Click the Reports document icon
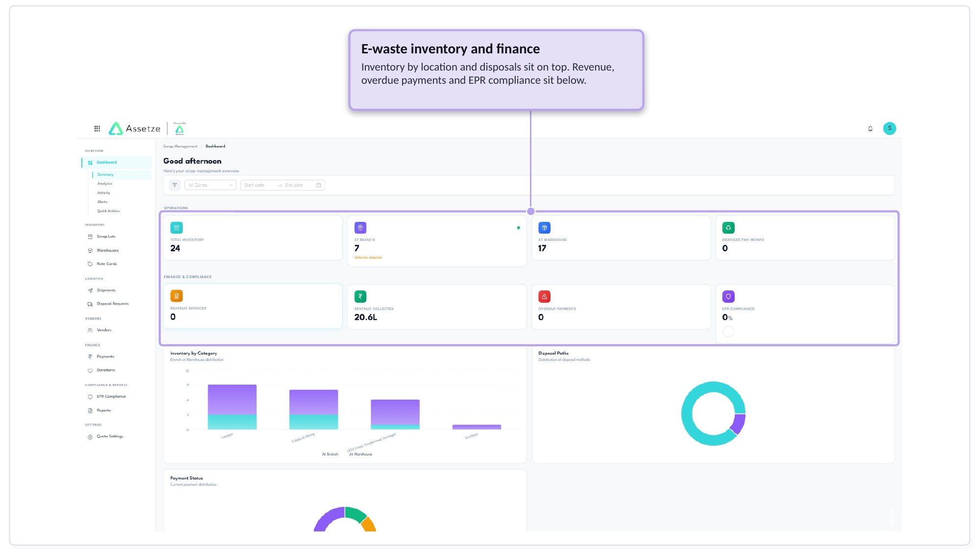Image resolution: width=980 pixels, height=551 pixels. point(90,410)
